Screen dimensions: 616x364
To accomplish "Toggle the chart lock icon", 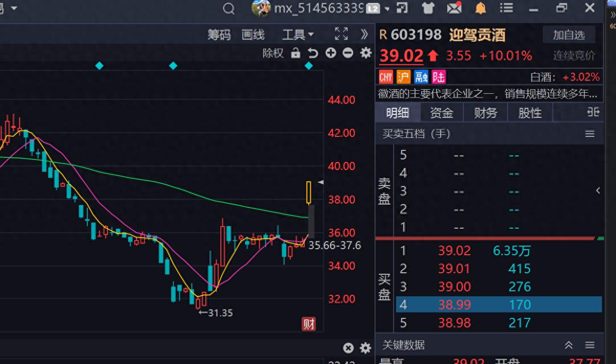I will 296,53.
